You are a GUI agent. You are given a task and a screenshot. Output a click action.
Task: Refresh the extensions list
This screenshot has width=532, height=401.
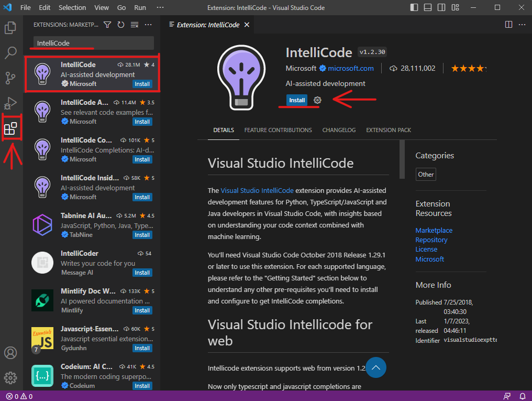121,25
